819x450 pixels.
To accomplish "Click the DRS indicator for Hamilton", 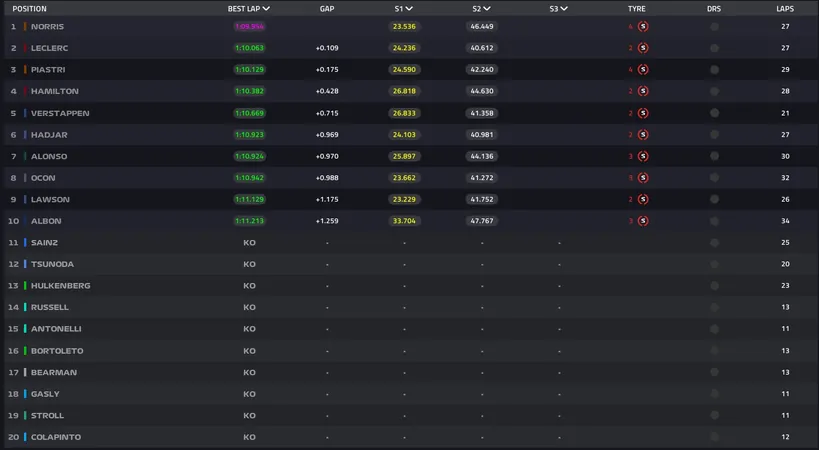I will pyautogui.click(x=714, y=91).
